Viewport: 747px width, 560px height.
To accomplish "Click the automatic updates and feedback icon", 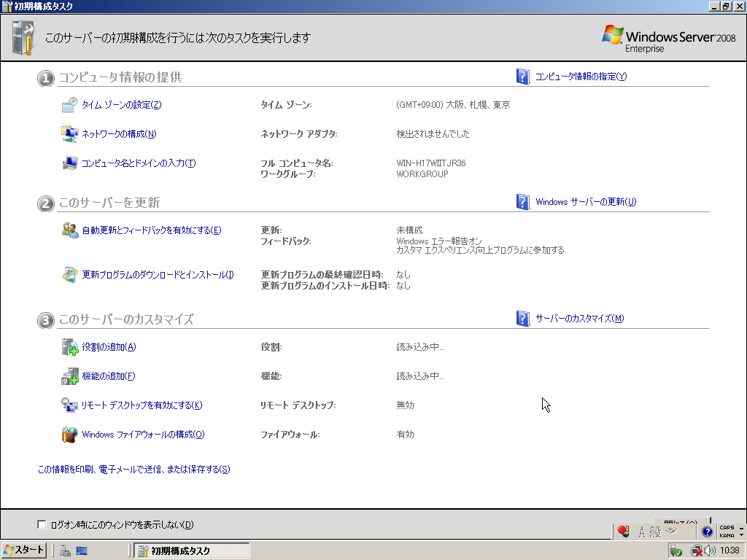I will (x=69, y=230).
